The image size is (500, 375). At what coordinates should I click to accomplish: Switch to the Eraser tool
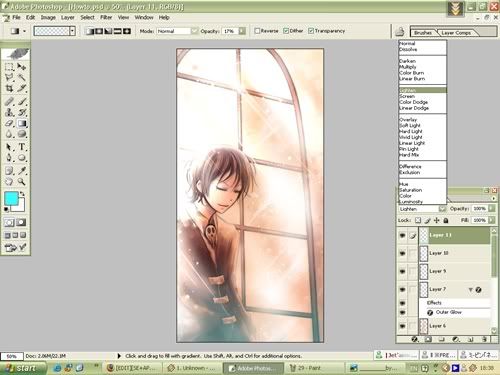pyautogui.click(x=9, y=123)
